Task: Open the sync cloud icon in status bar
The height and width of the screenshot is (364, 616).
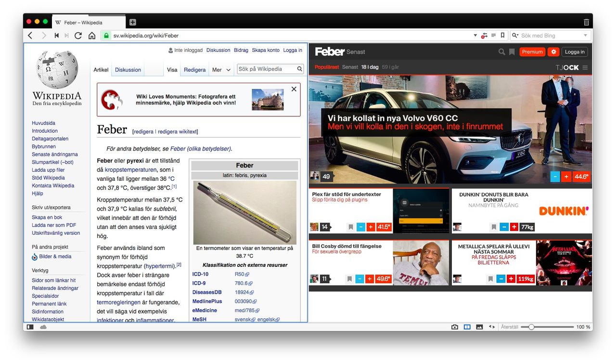Action: (x=43, y=327)
